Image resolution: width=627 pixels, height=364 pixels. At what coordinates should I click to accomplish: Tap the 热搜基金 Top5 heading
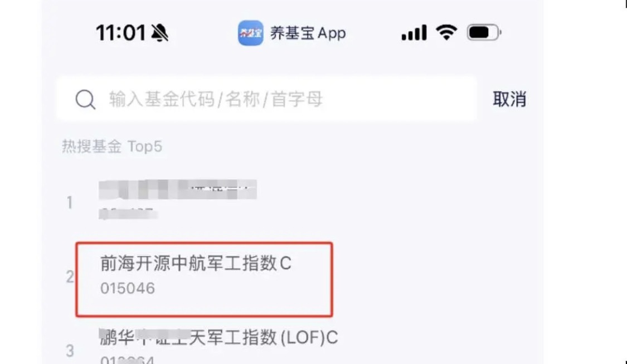(x=112, y=147)
